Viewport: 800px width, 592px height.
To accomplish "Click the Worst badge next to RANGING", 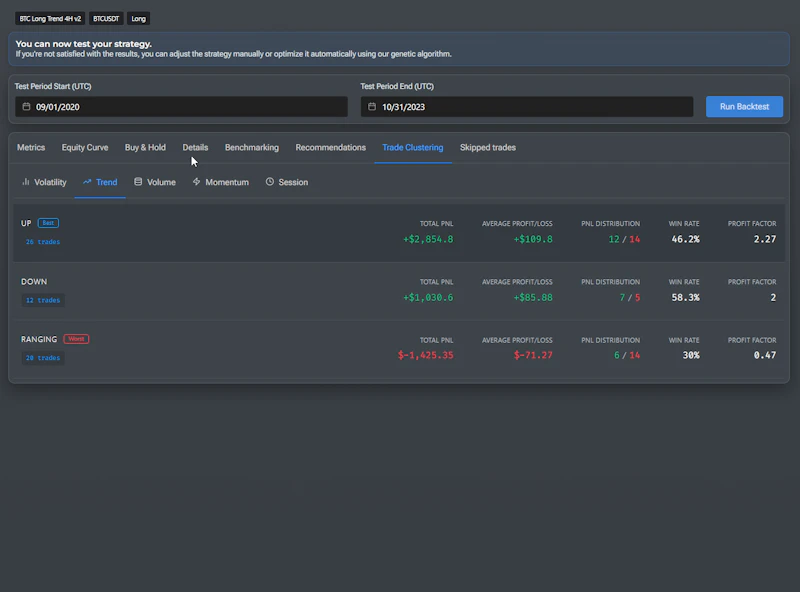I will tap(76, 339).
